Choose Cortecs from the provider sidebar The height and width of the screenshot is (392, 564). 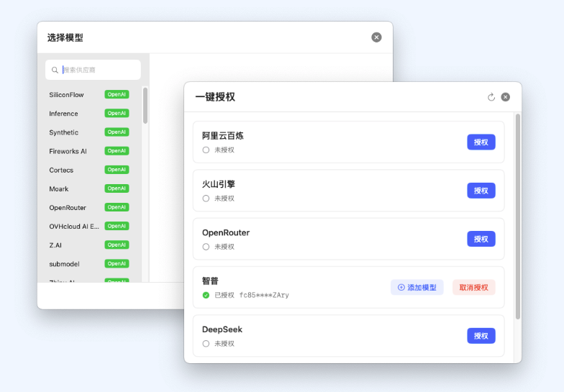tap(61, 170)
